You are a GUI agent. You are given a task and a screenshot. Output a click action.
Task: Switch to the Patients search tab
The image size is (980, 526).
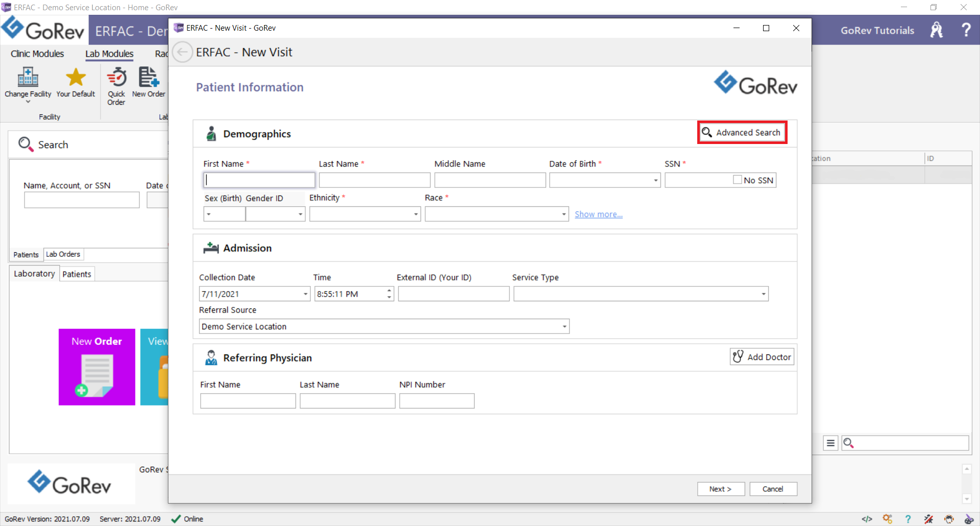tap(26, 254)
